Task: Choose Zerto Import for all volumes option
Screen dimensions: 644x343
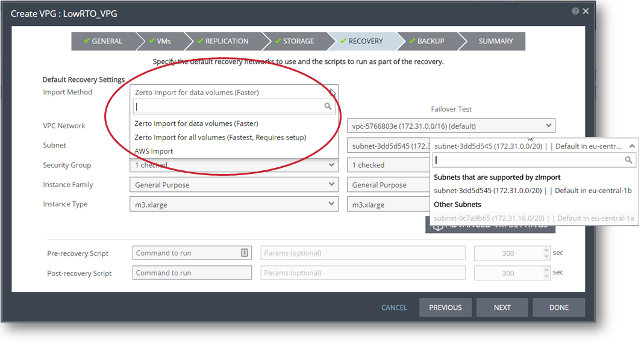Action: pyautogui.click(x=220, y=137)
